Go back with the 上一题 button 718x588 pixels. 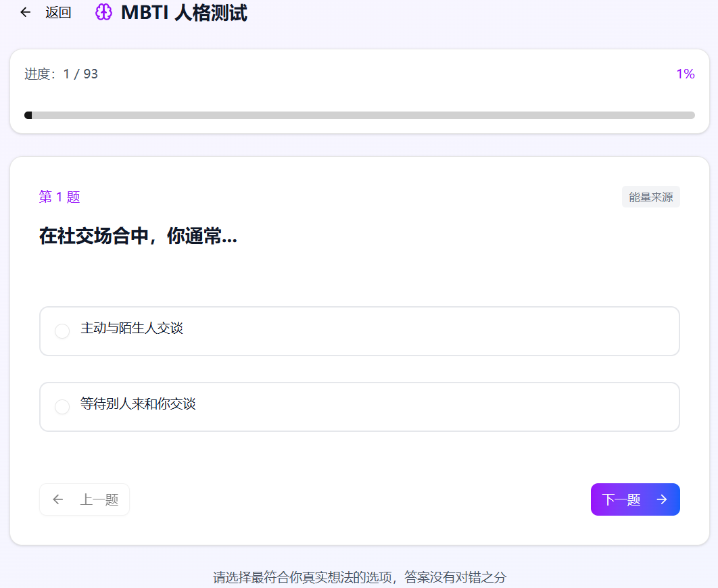click(85, 499)
